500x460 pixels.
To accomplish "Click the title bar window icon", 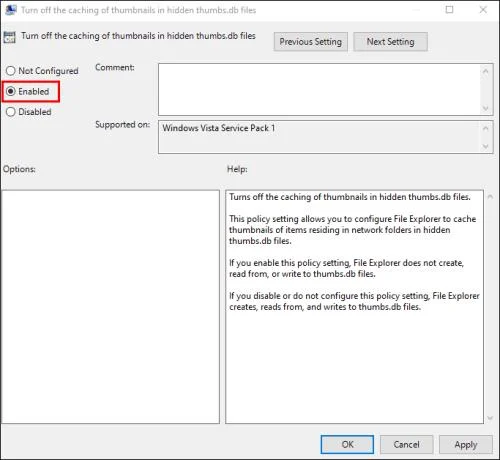I will click(11, 10).
